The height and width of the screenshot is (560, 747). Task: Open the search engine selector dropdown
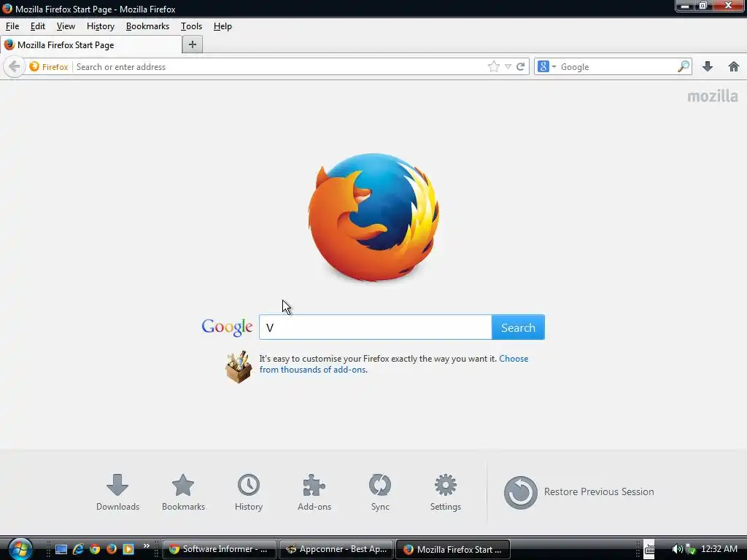pyautogui.click(x=546, y=66)
